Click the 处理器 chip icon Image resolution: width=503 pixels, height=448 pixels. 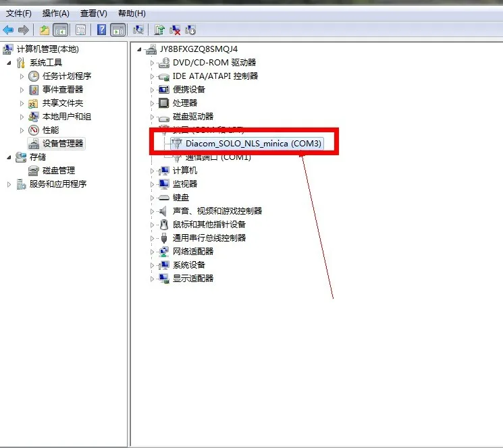[x=163, y=103]
